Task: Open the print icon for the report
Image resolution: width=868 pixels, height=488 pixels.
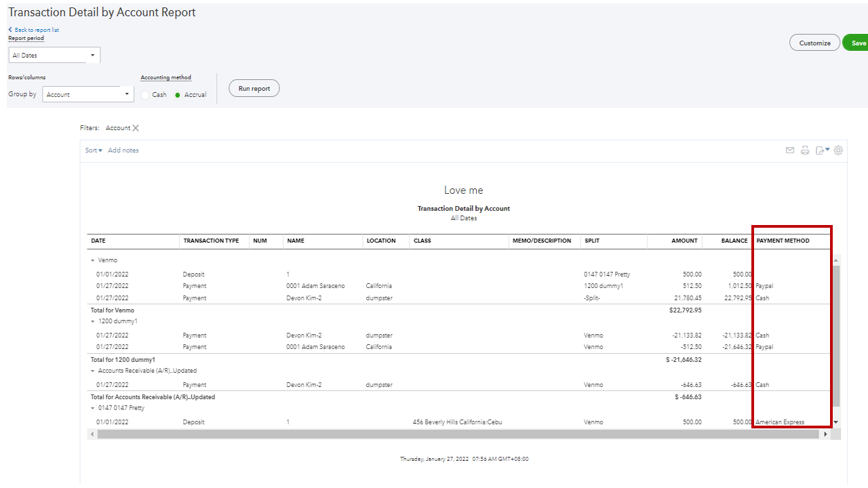Action: pos(805,150)
